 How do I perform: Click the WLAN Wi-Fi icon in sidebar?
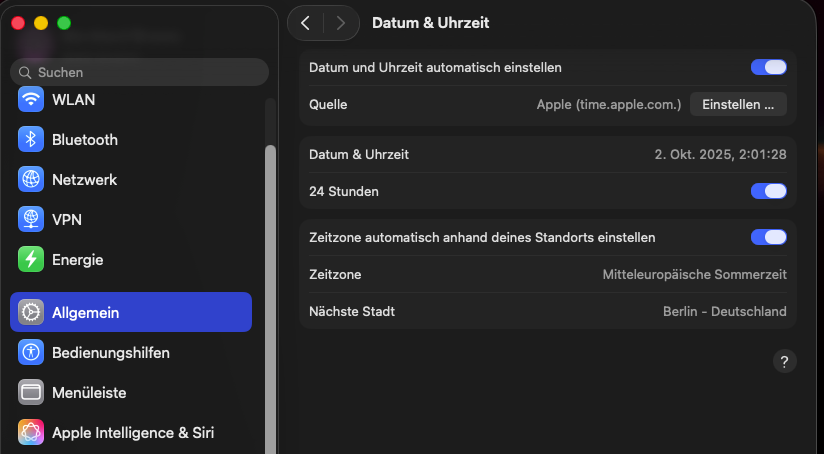[x=31, y=100]
